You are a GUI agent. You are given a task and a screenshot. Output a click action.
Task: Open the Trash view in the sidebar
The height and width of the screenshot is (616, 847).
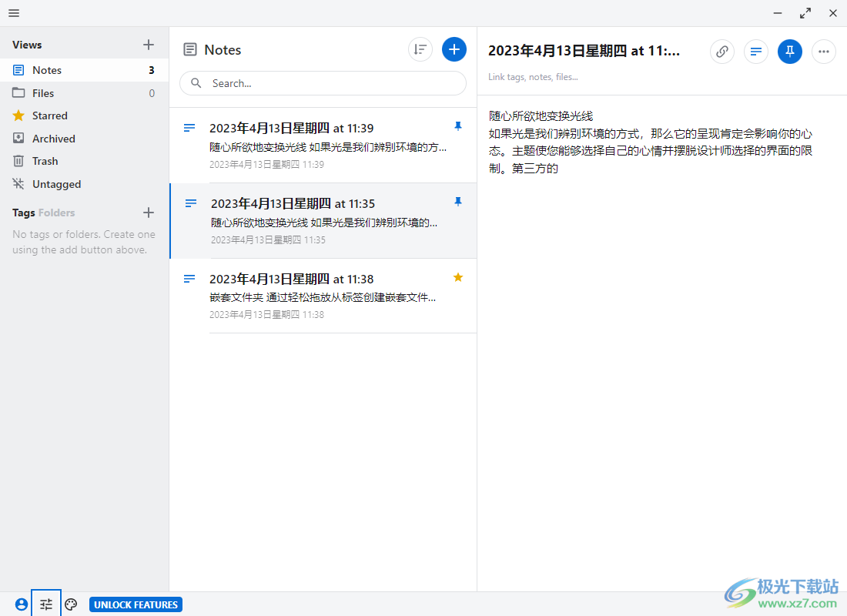click(44, 161)
